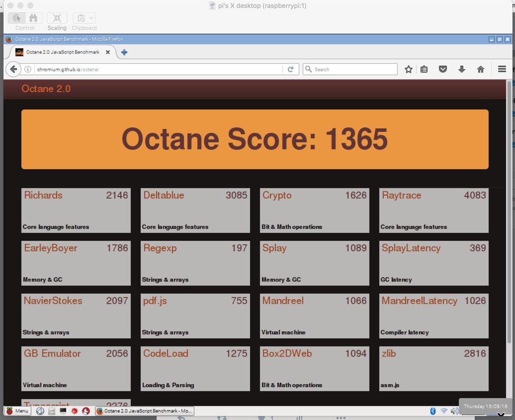Open the file manager taskbar icon

[x=51, y=411]
